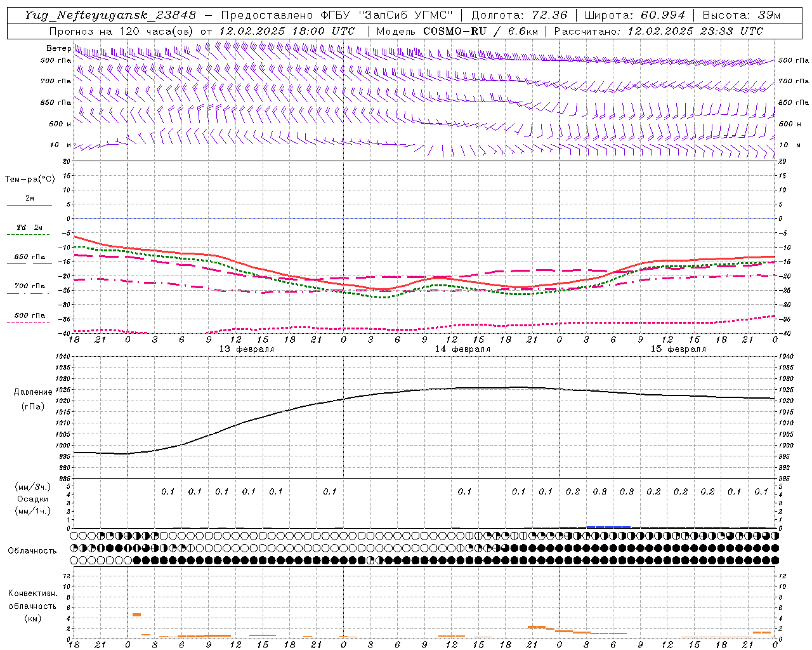Viewport: 812px width, 650px height.
Task: Click the Давление pressure panel label
Action: [x=33, y=392]
